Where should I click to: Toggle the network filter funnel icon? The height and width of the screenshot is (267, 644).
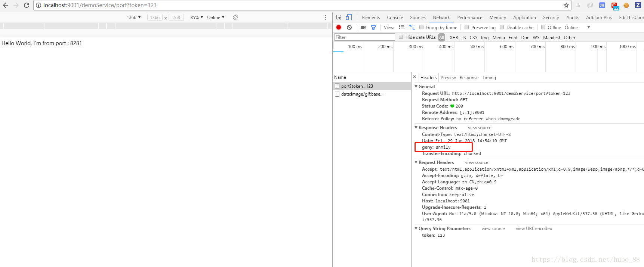(x=373, y=27)
